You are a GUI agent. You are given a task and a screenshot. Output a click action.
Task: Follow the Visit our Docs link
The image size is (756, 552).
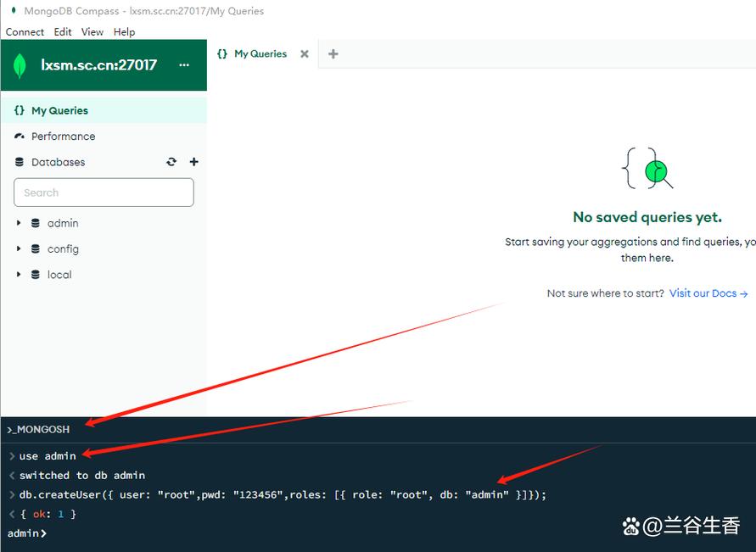pyautogui.click(x=708, y=293)
